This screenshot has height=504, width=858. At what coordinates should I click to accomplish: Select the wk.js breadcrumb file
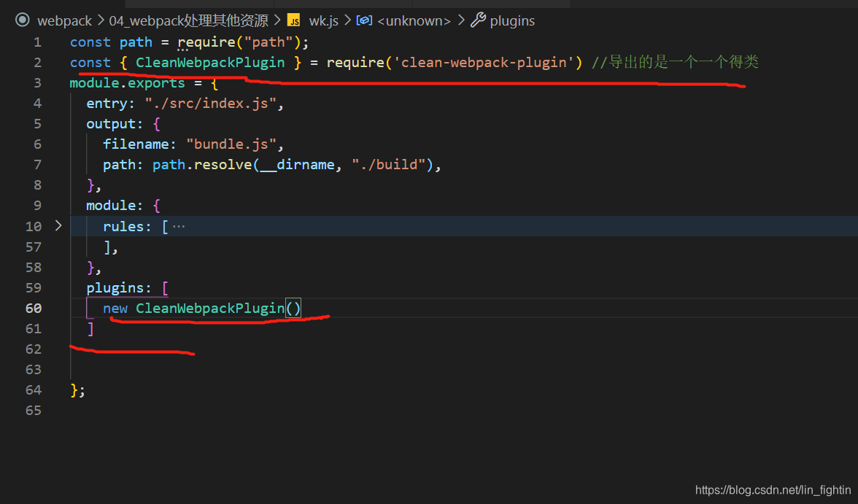point(323,21)
